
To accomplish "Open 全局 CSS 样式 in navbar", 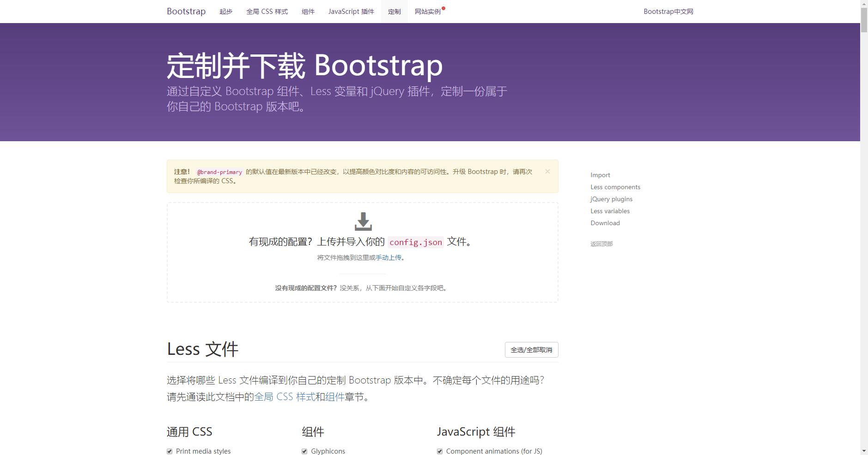I will [x=267, y=12].
